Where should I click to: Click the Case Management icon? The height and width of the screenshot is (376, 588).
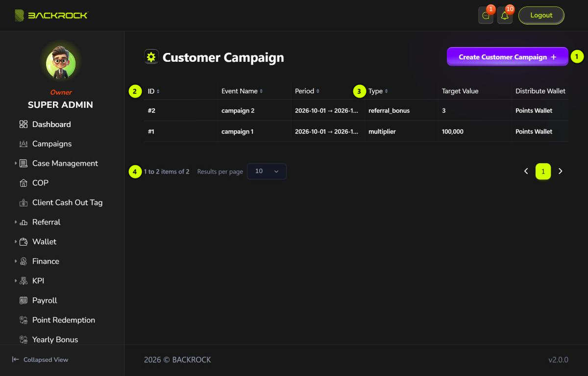tap(24, 164)
